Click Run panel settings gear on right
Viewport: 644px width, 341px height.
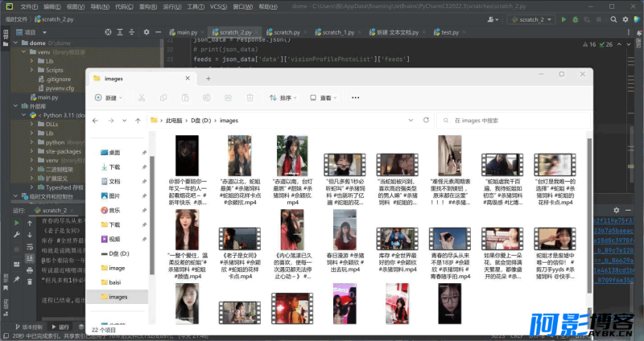tap(616, 210)
